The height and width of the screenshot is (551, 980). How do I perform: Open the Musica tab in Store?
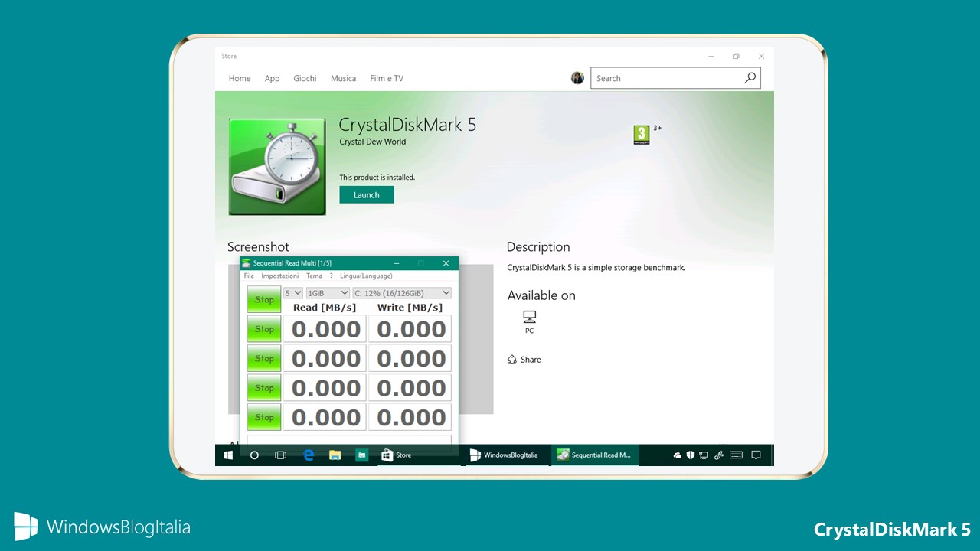343,78
